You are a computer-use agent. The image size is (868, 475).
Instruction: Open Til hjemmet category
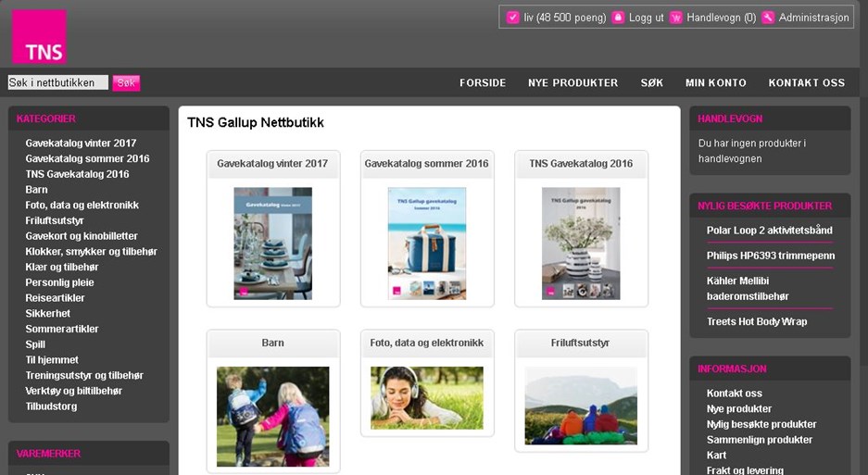click(52, 360)
